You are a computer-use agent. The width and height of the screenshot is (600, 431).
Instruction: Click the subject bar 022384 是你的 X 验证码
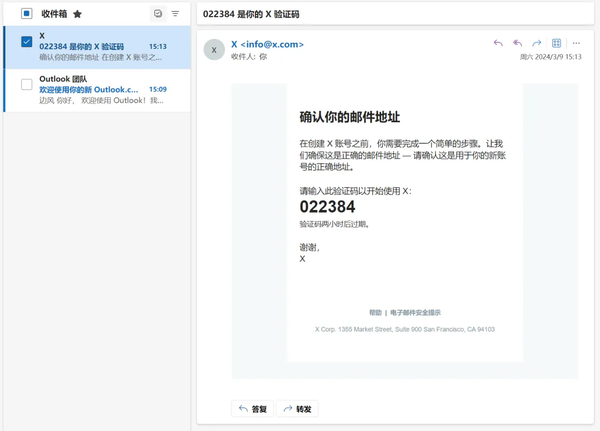point(395,14)
